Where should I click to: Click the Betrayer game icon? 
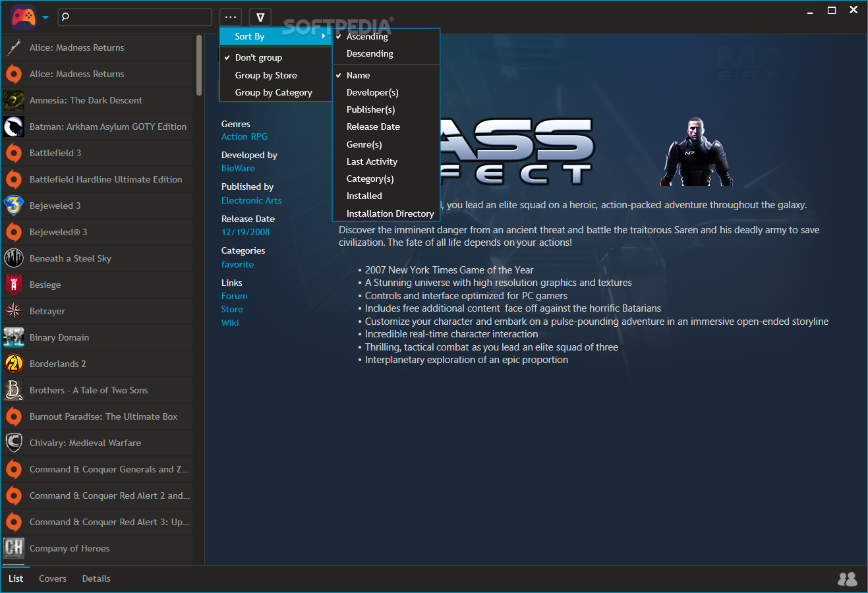click(14, 311)
